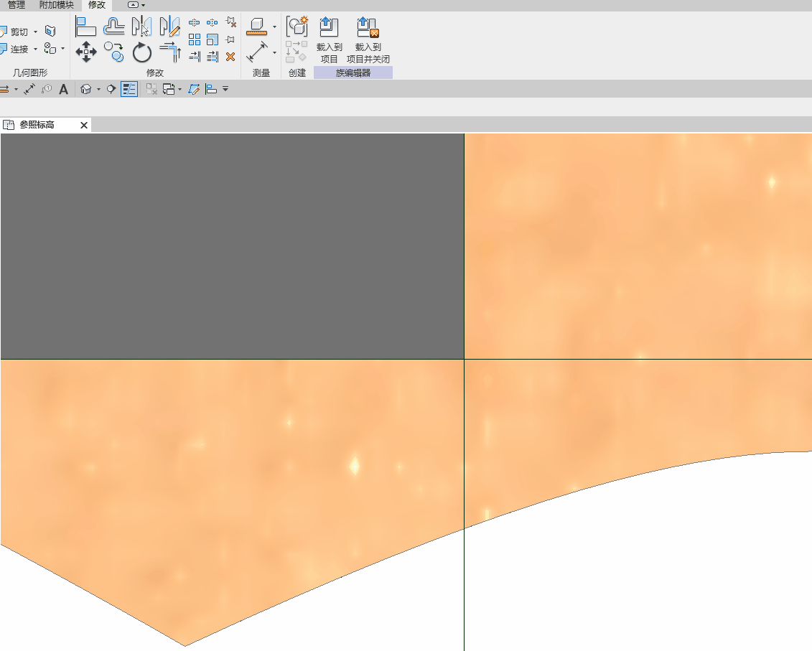Click the 连接 geometry button
The height and width of the screenshot is (651, 812).
point(14,50)
